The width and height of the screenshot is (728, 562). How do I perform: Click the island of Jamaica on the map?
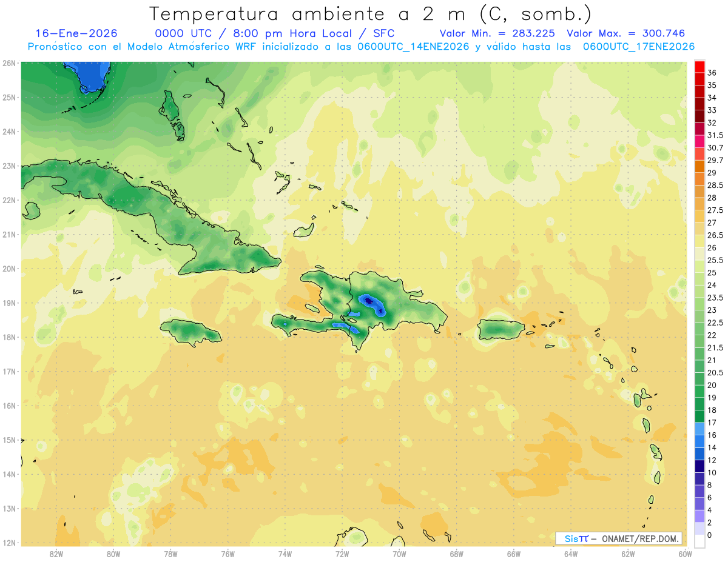click(x=191, y=332)
